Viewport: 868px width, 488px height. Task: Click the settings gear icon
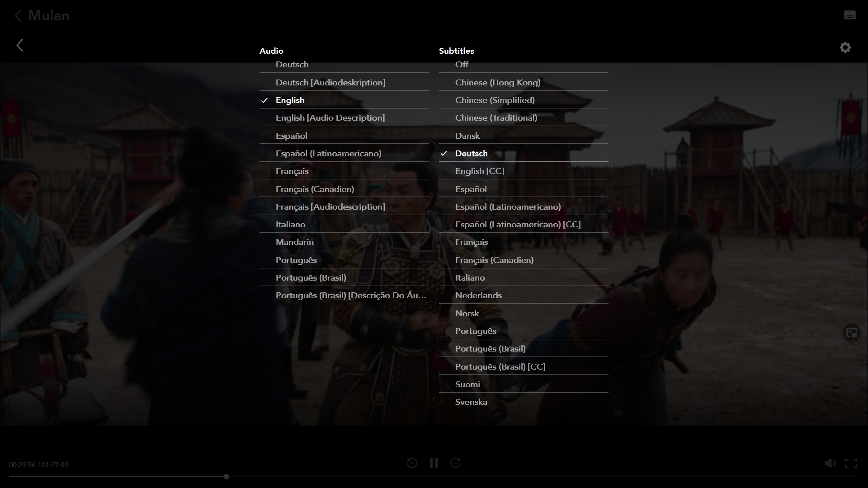[x=845, y=47]
